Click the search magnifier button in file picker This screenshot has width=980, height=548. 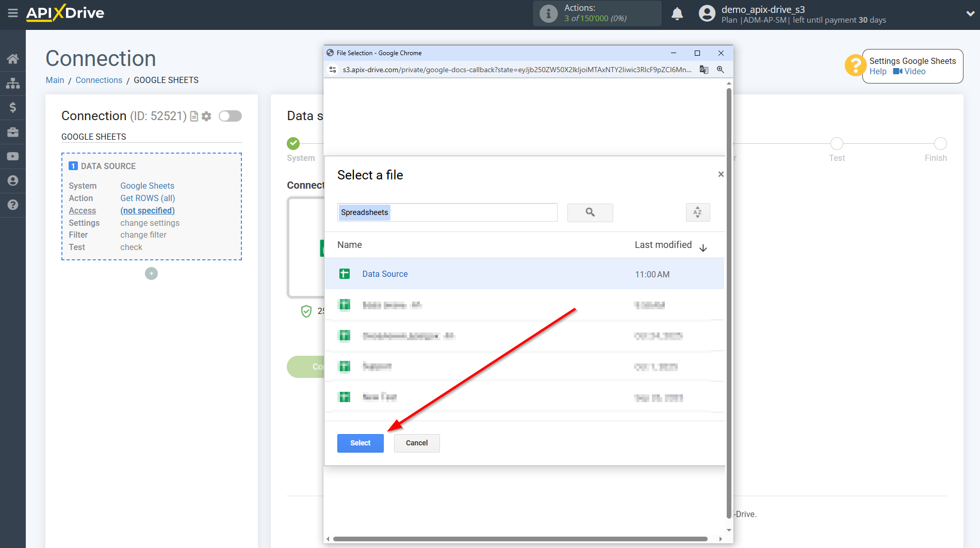coord(590,212)
